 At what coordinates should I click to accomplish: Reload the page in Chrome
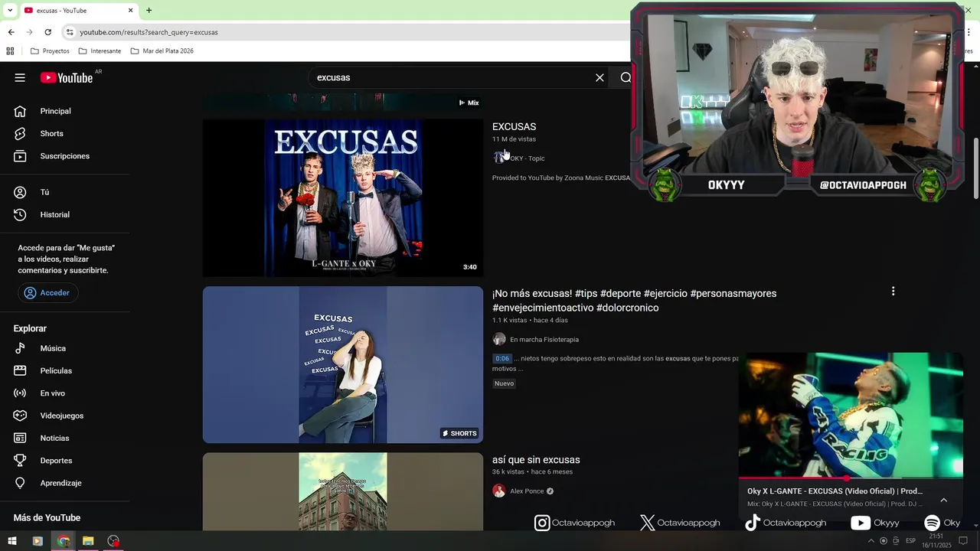[47, 32]
